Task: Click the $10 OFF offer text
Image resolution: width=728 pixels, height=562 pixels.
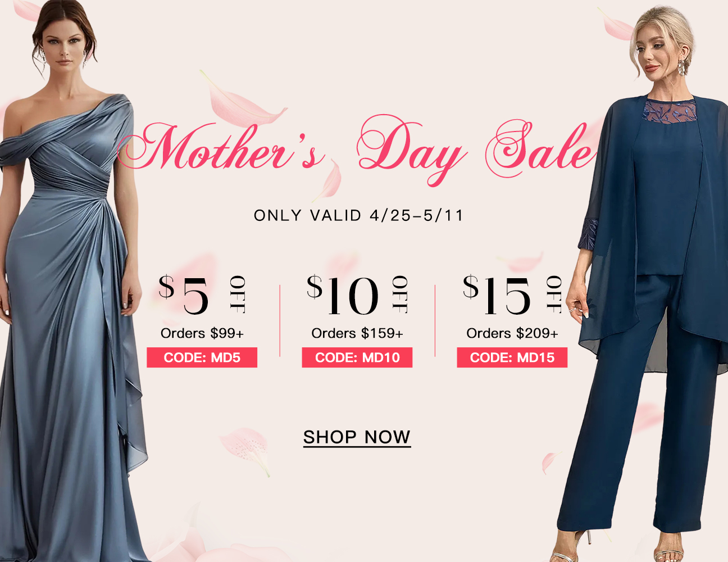Action: point(357,294)
